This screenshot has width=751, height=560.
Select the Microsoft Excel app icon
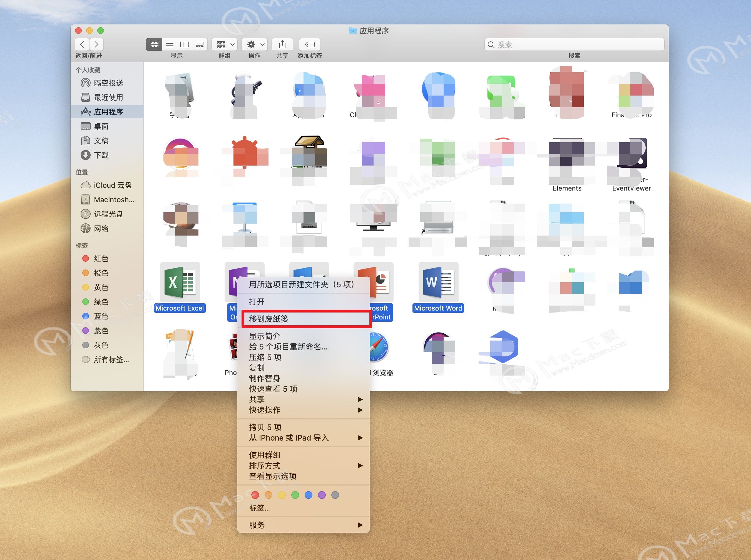(180, 282)
